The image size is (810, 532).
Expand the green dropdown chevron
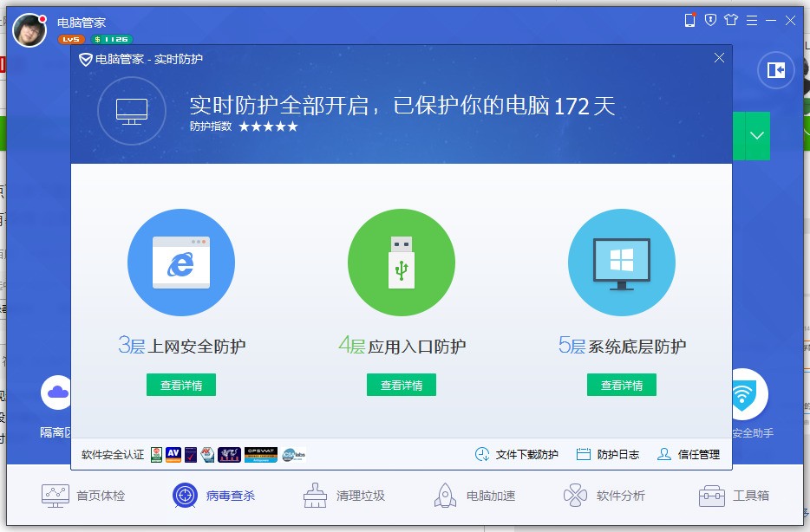757,136
